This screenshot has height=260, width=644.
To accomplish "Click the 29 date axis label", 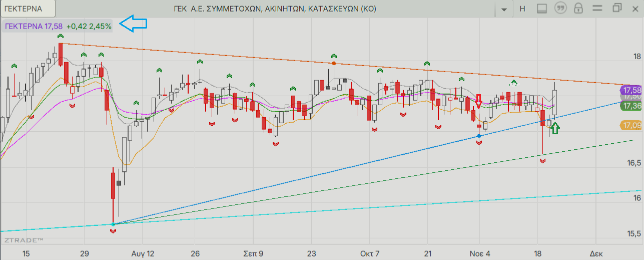I will point(84,253).
